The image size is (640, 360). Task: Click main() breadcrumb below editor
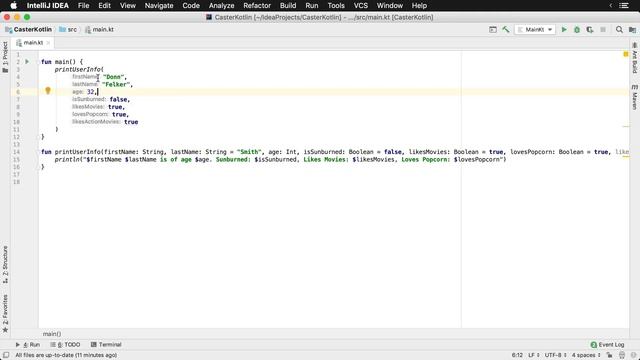52,334
